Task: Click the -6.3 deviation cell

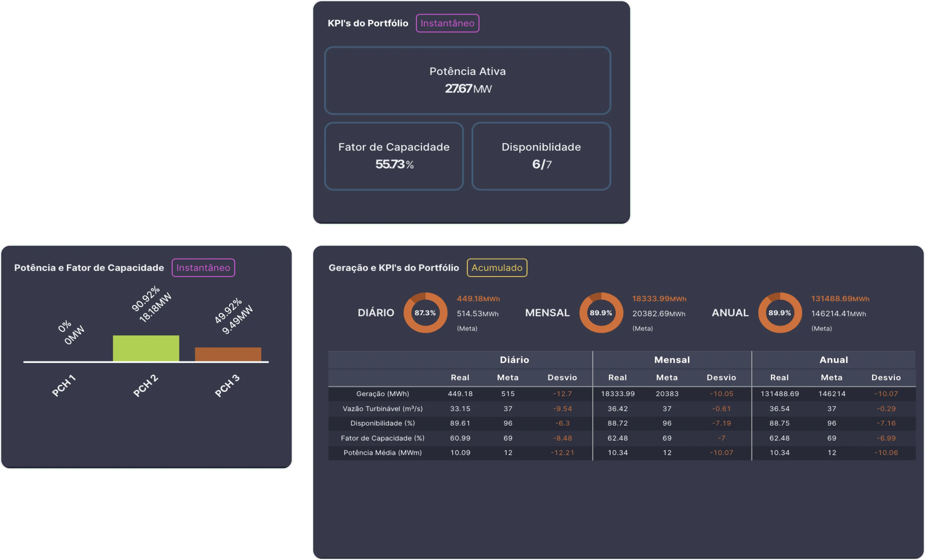Action: point(562,423)
